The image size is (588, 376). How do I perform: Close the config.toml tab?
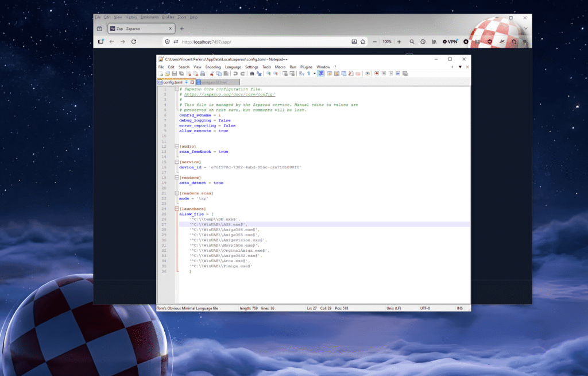click(192, 82)
